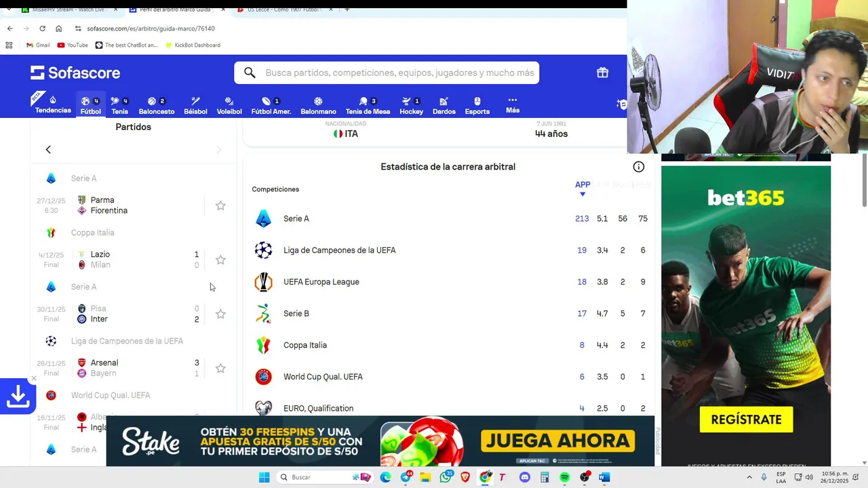Screen dimensions: 868x488
Task: Open the YouTube bookmark
Action: 73,45
